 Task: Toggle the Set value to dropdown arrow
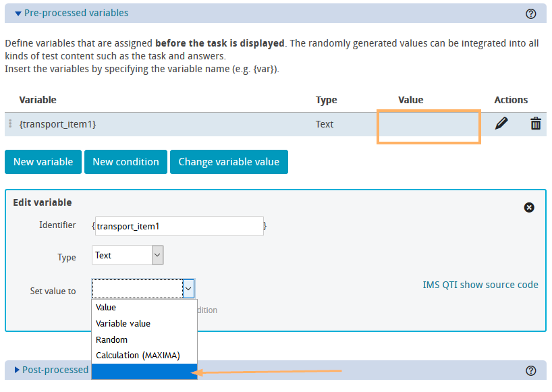188,289
